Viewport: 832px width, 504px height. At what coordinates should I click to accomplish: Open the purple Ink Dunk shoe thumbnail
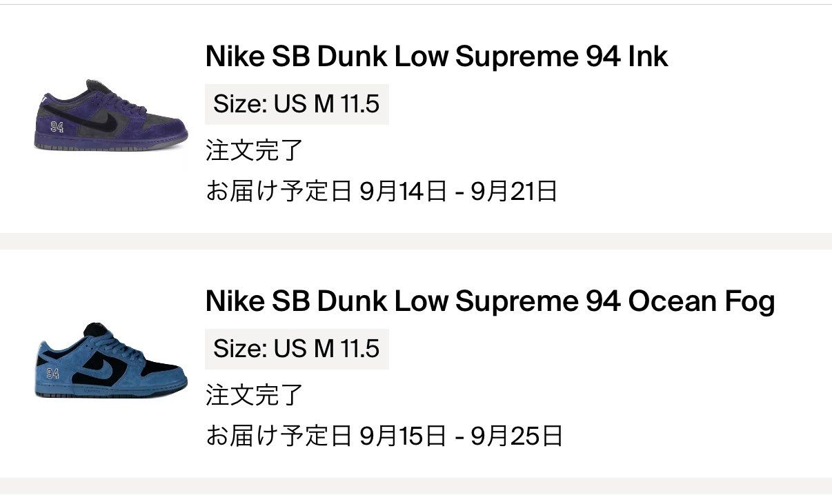coord(110,115)
